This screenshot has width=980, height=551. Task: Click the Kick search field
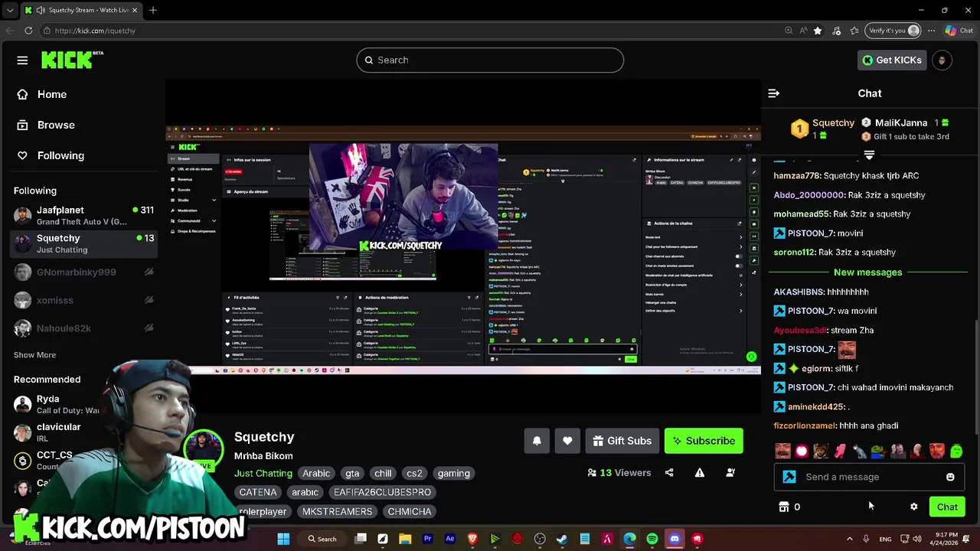coord(490,60)
